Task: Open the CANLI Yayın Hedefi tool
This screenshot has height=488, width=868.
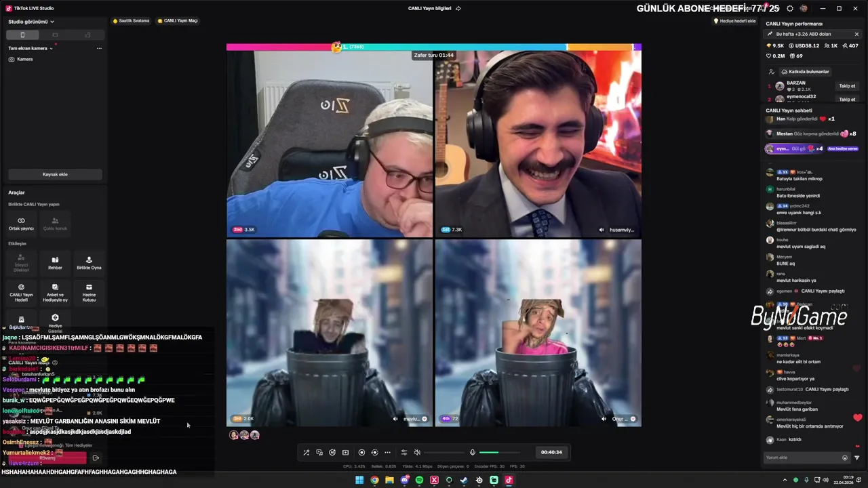Action: pos(21,293)
